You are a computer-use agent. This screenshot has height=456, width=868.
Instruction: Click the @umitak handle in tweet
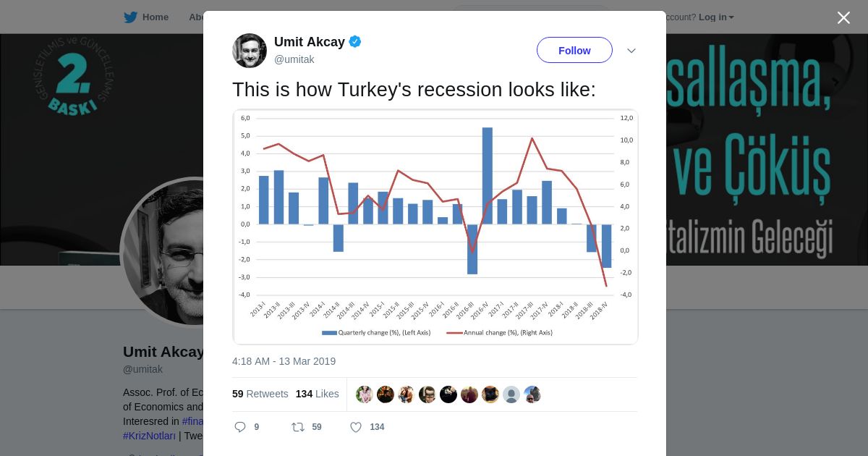point(294,59)
